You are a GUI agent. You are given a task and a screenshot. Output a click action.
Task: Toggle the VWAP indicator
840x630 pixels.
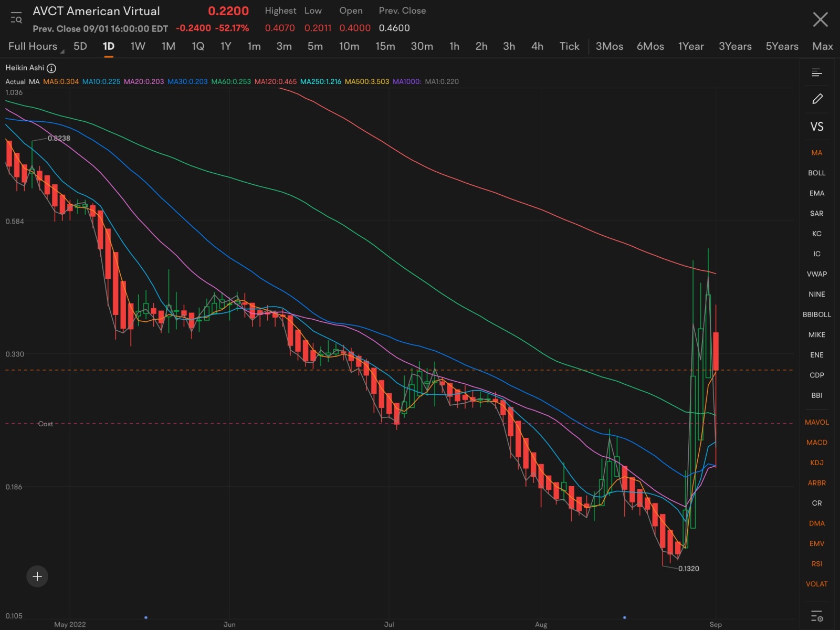pos(817,274)
